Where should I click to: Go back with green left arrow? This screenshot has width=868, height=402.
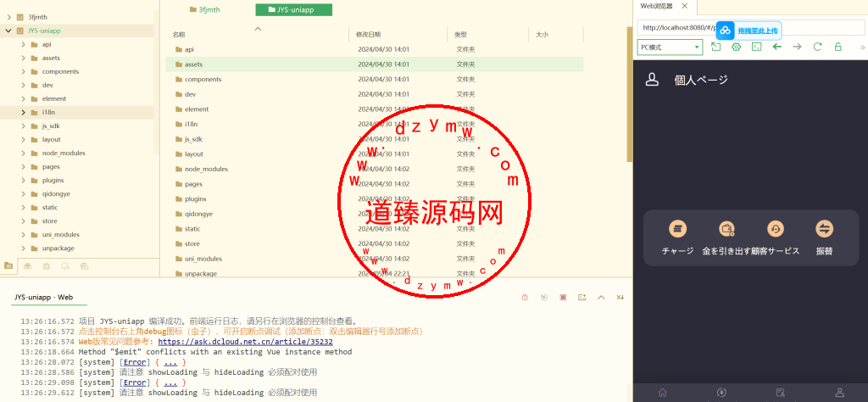point(777,47)
